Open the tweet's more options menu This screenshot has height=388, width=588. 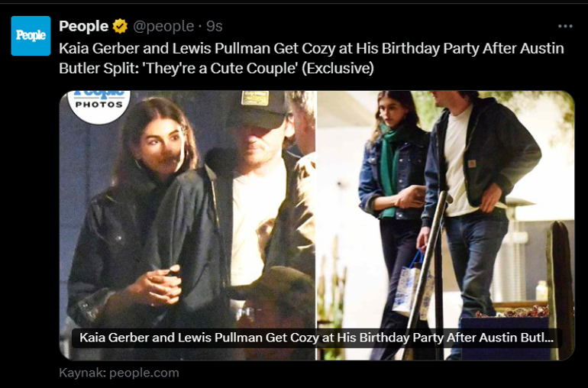564,26
